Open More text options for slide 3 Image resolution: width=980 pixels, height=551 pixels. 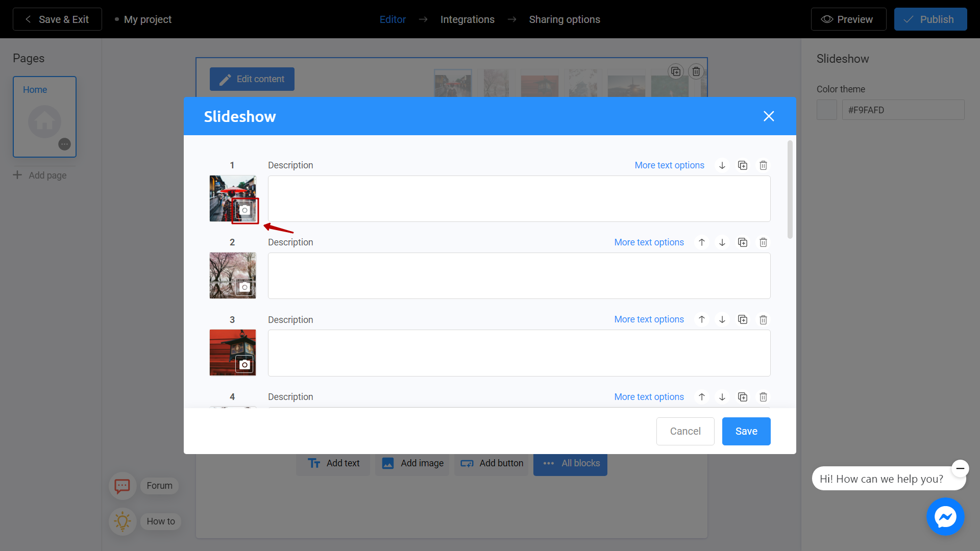pyautogui.click(x=649, y=319)
